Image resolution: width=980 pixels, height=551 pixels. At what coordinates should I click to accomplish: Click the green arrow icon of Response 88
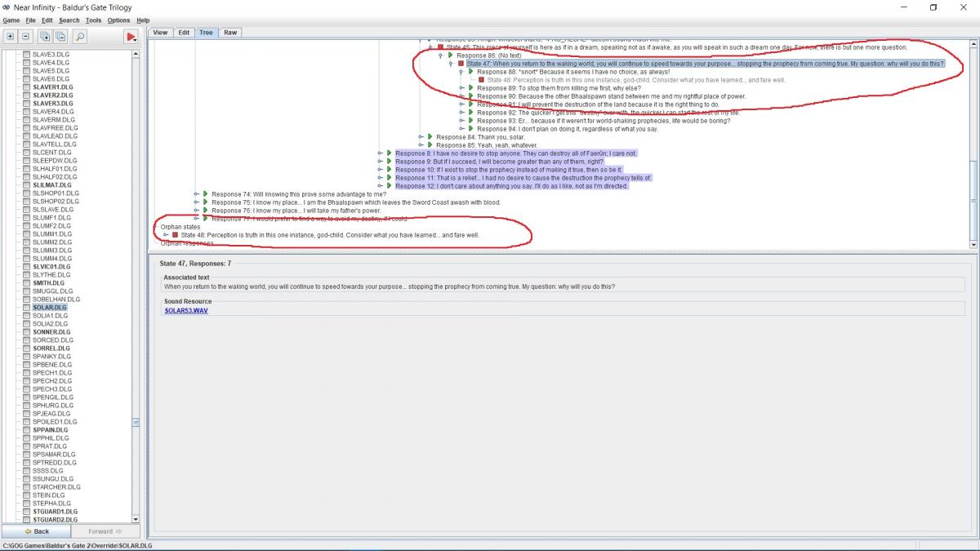click(x=471, y=72)
